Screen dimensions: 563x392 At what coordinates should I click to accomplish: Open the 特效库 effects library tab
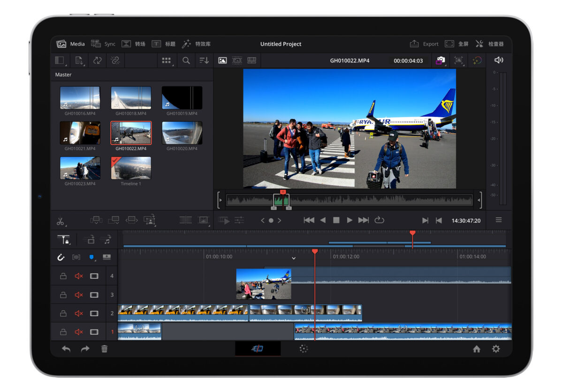tap(196, 44)
